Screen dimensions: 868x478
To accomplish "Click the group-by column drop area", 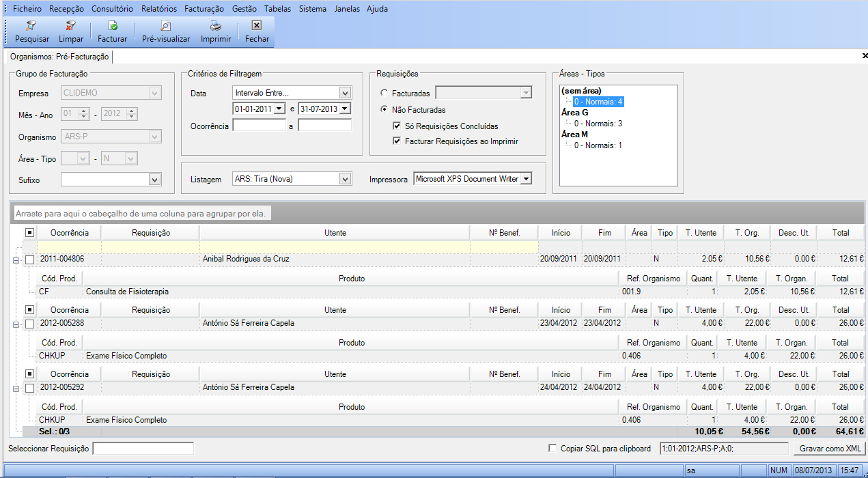I will click(438, 214).
